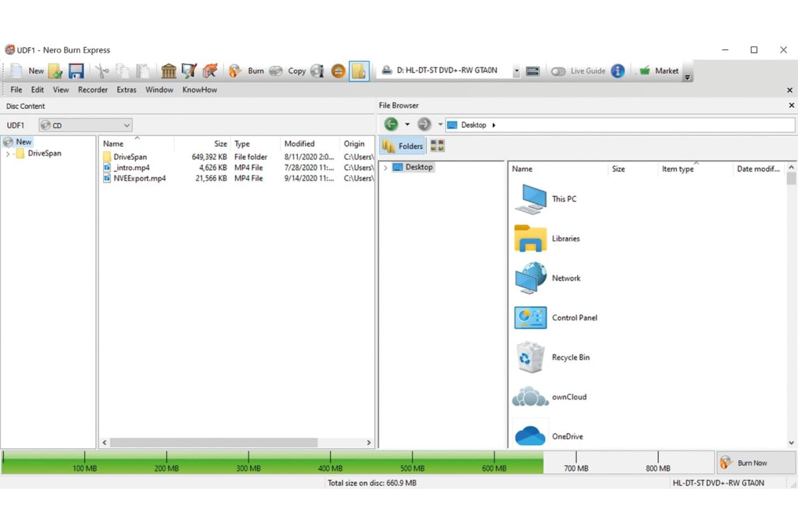
Task: Click the cover designer pencil icon
Action: tap(190, 70)
